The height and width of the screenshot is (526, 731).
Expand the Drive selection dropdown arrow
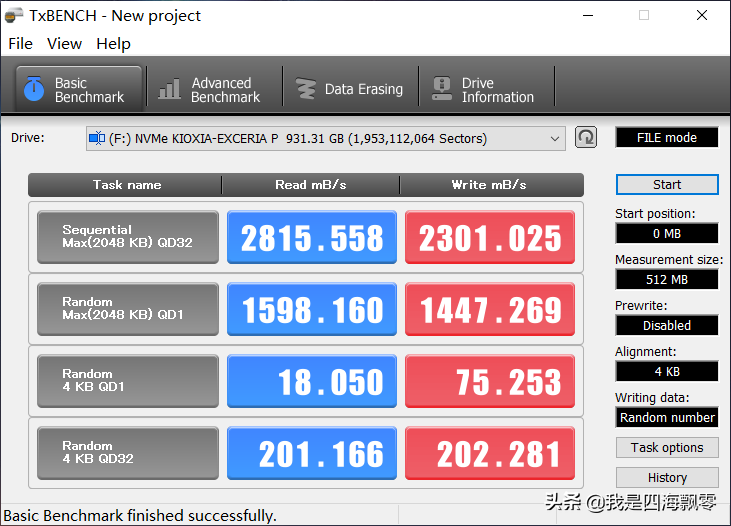[x=555, y=138]
